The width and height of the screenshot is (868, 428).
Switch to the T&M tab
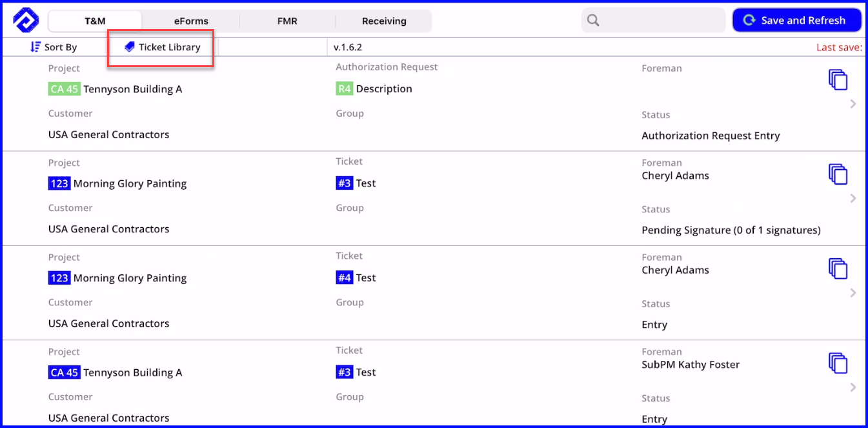pos(95,21)
